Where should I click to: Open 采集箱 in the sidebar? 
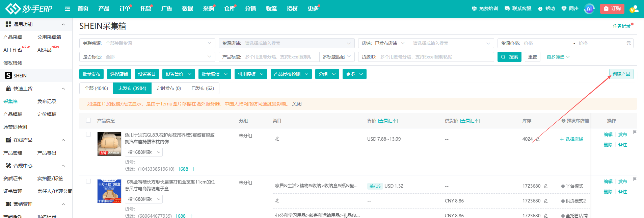10,101
